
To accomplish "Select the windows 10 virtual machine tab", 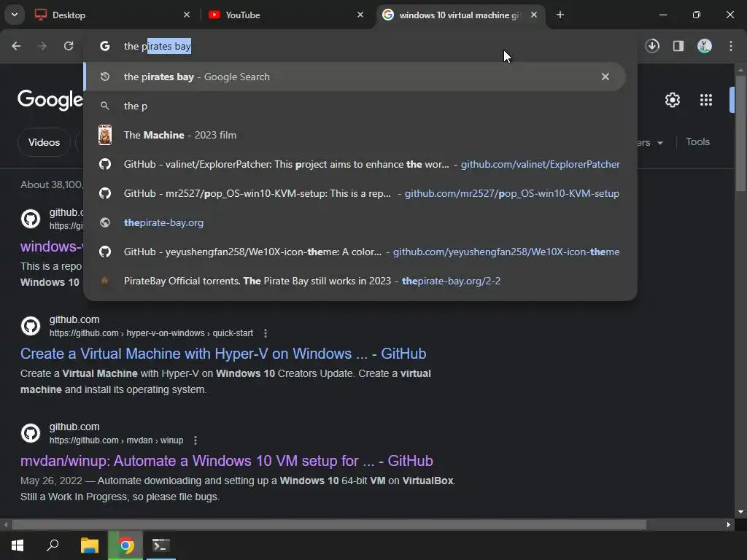I will click(461, 15).
